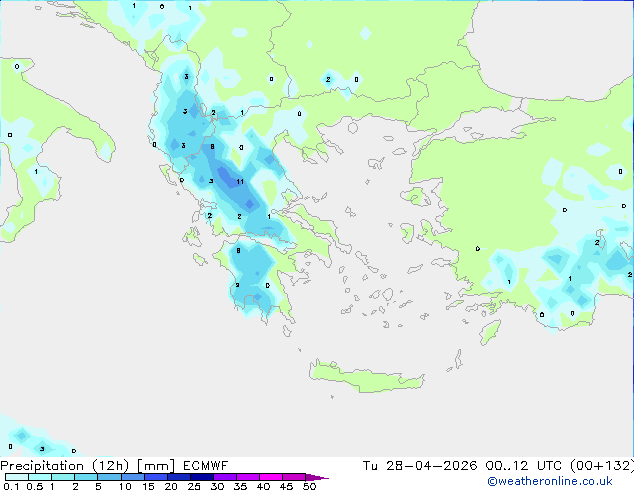Click the legend scale label '40'
Screen dimensions: 634x490
(263, 486)
